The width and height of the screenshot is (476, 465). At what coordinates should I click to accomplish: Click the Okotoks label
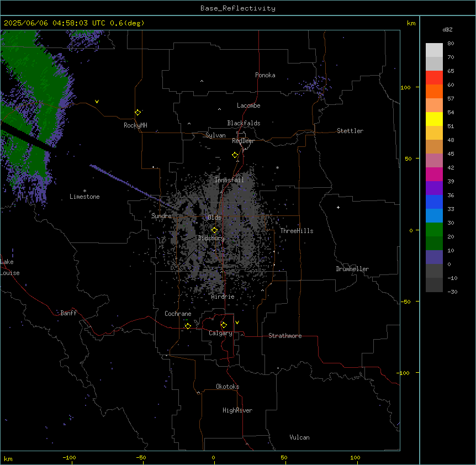point(228,387)
